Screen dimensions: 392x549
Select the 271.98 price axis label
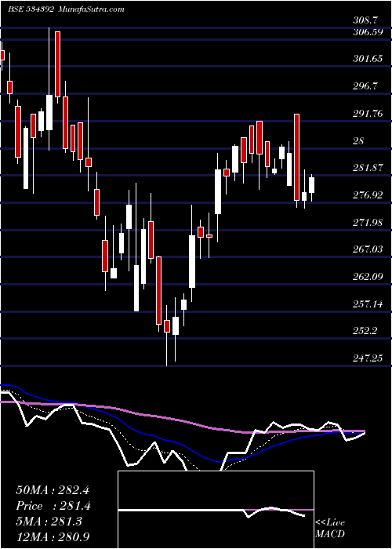pyautogui.click(x=368, y=222)
